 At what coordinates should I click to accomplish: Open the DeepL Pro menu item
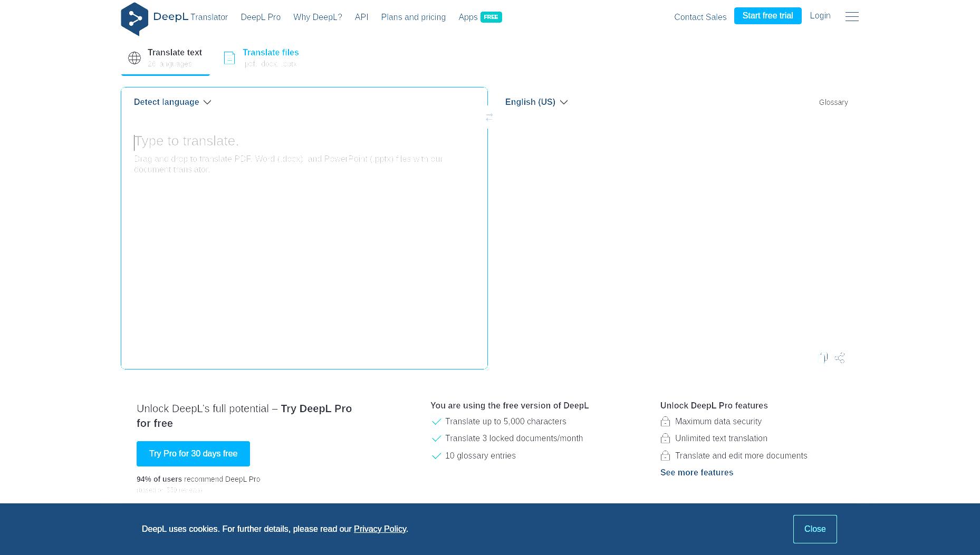click(261, 17)
